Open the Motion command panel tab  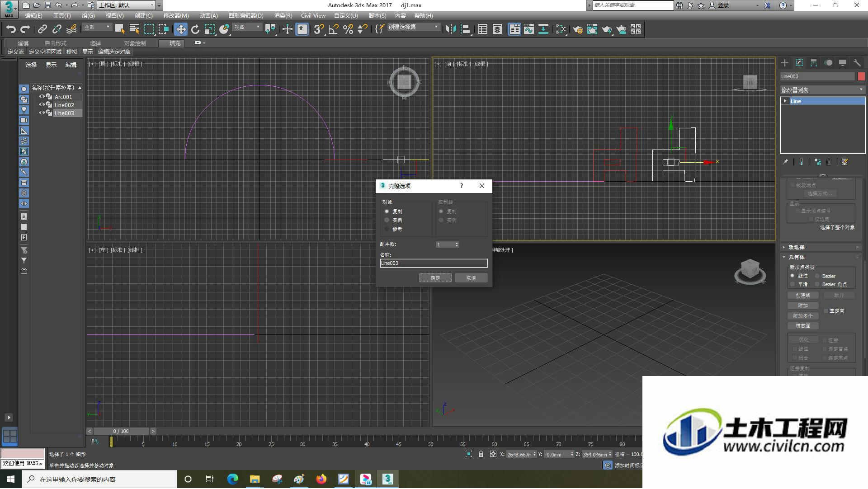click(x=828, y=63)
